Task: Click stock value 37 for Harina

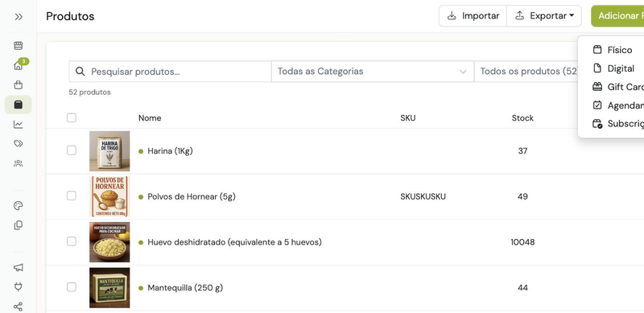Action: [522, 151]
